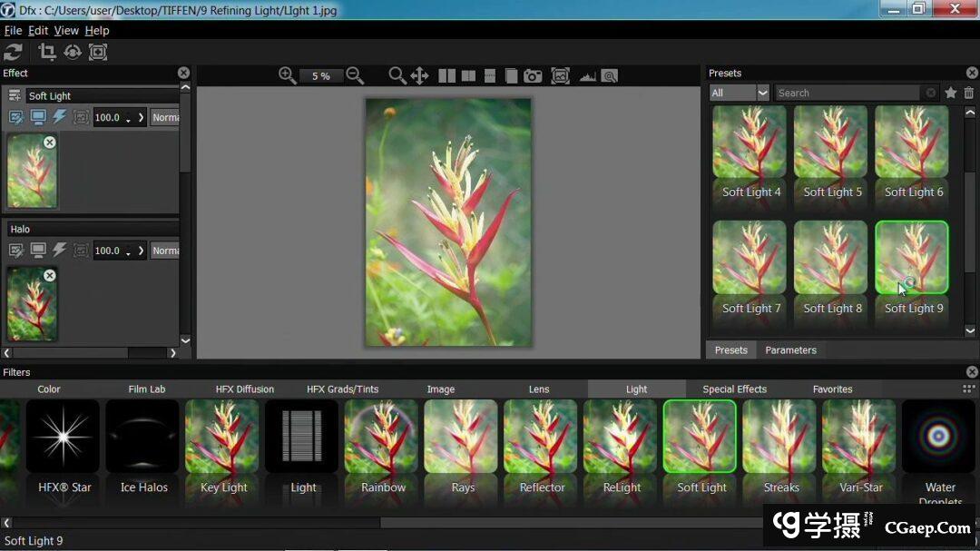980x551 pixels.
Task: Select the Crop tool in the top toolbar
Action: (47, 52)
